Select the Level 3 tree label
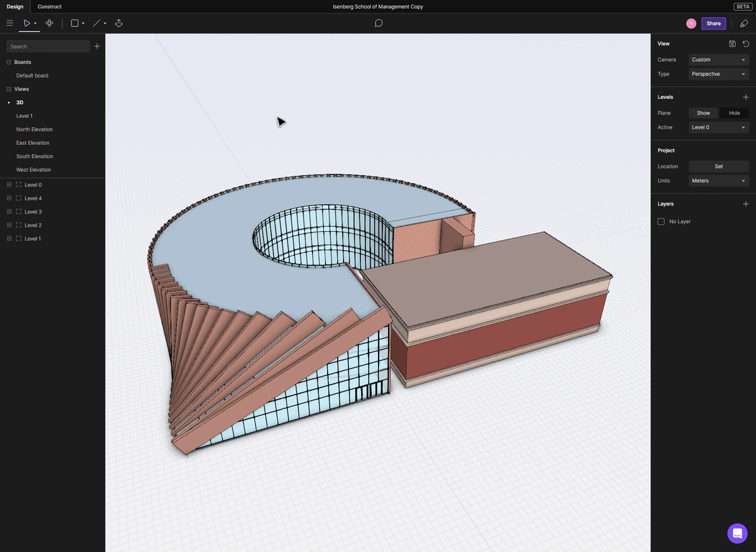Image resolution: width=756 pixels, height=552 pixels. click(33, 212)
